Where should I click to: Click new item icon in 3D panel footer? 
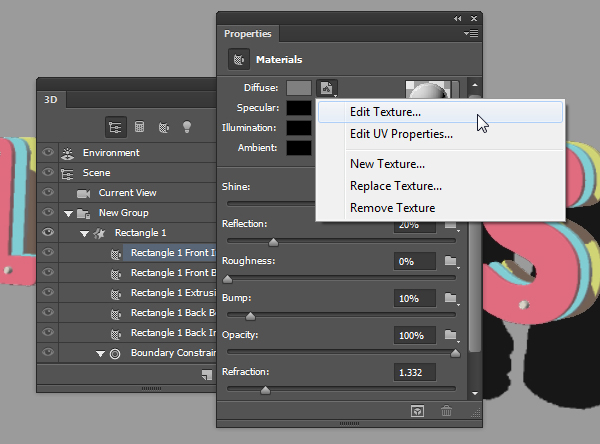207,375
